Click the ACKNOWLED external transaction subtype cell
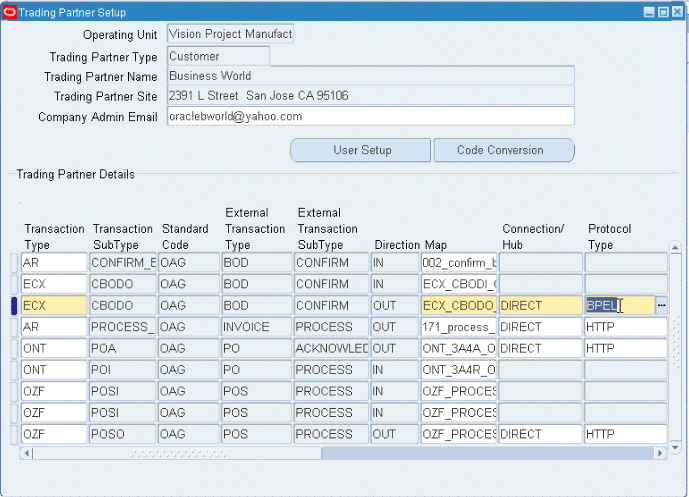This screenshot has height=497, width=689. 331,348
